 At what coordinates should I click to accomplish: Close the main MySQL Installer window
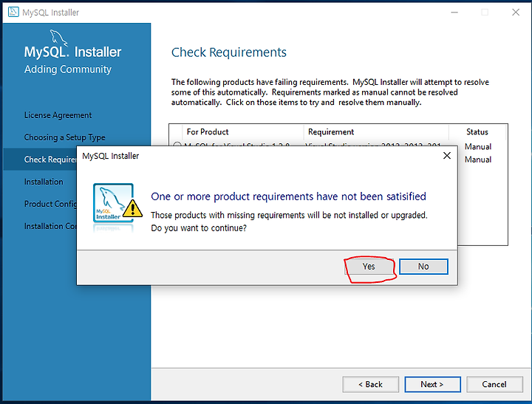click(516, 13)
